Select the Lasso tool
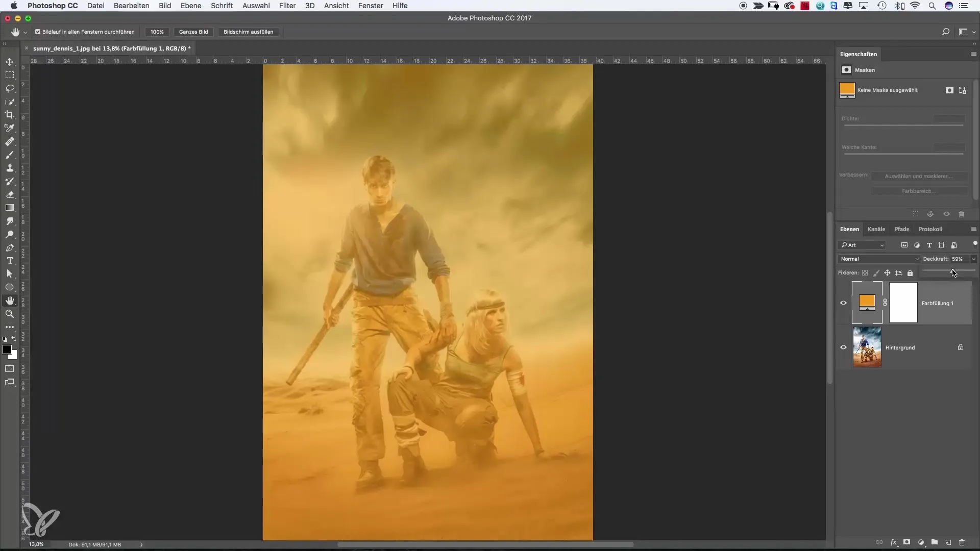 point(10,88)
